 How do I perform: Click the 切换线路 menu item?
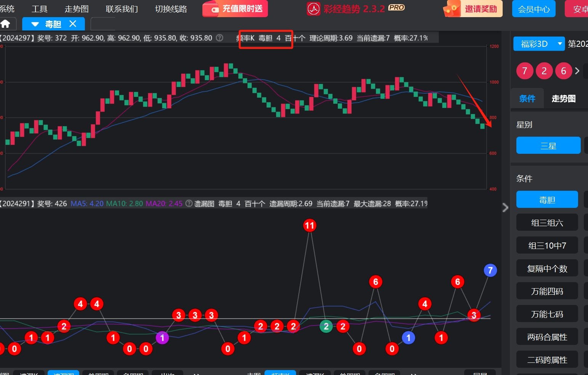pyautogui.click(x=171, y=9)
